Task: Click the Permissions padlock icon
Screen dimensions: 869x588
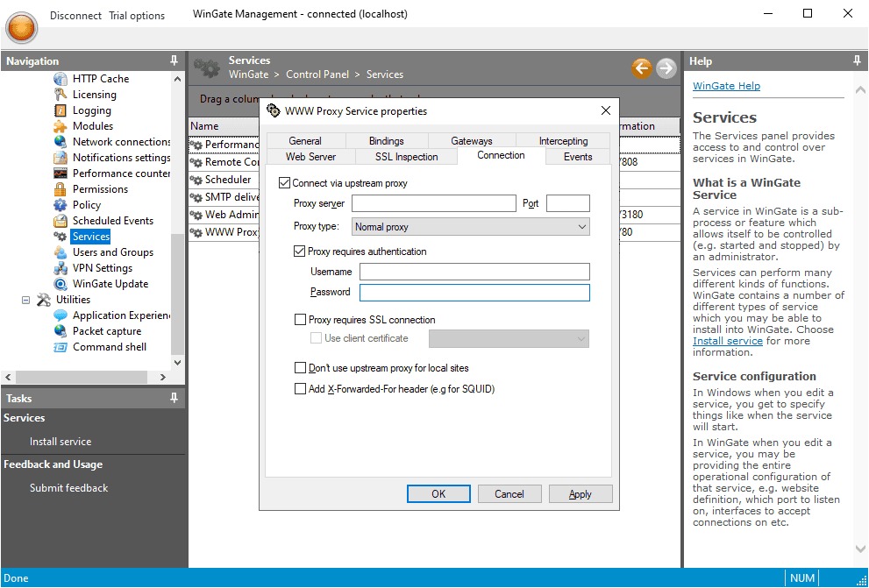Action: tap(60, 189)
